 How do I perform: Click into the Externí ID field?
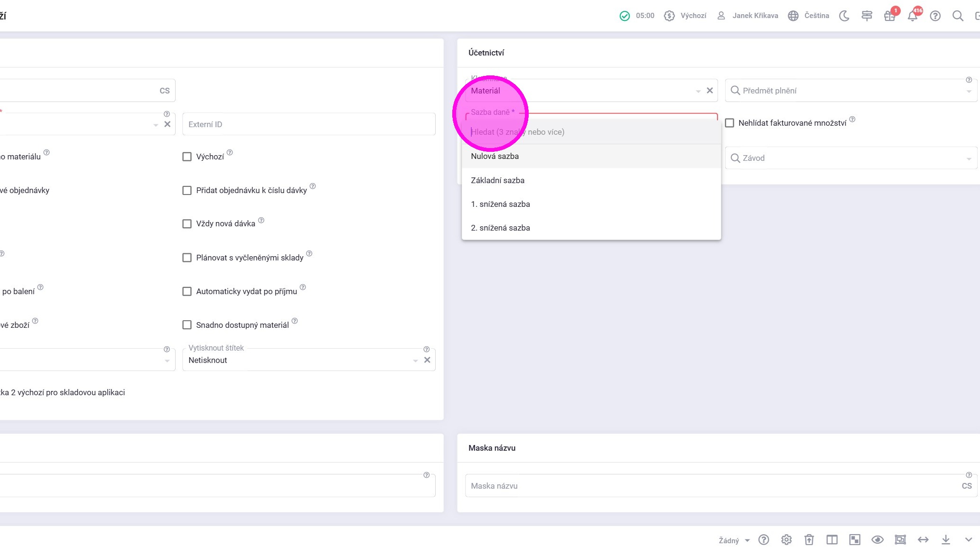tap(308, 124)
